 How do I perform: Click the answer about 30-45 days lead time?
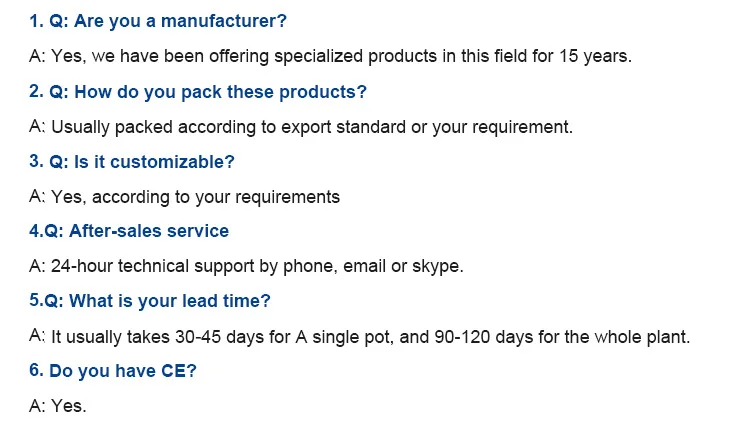(360, 337)
